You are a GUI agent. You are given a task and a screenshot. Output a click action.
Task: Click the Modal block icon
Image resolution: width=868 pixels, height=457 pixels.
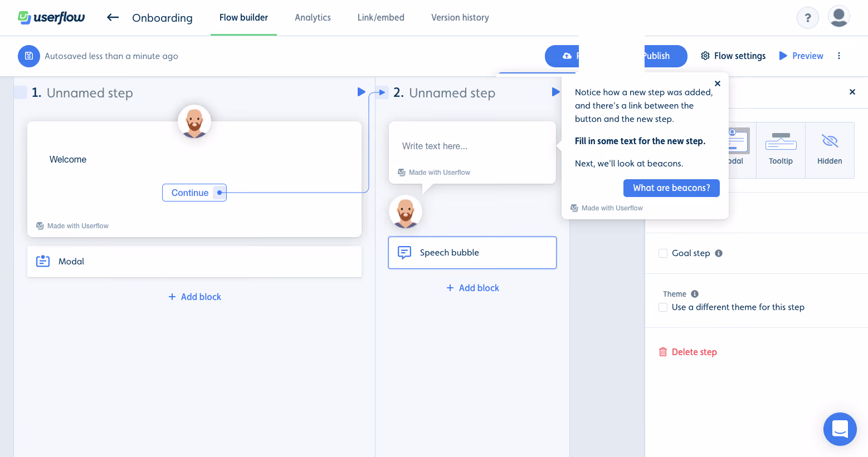click(43, 261)
